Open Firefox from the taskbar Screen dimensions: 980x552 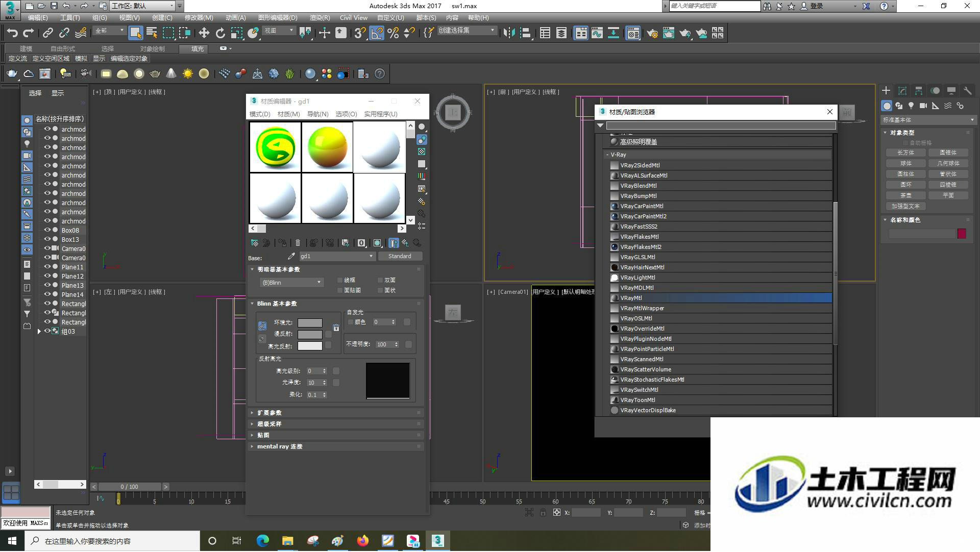(x=363, y=541)
